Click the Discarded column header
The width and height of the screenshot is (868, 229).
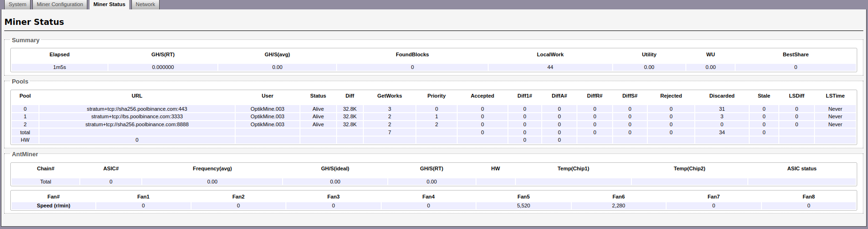point(722,96)
